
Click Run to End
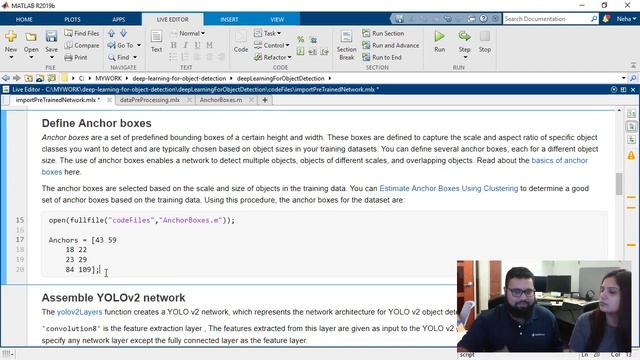click(x=382, y=58)
